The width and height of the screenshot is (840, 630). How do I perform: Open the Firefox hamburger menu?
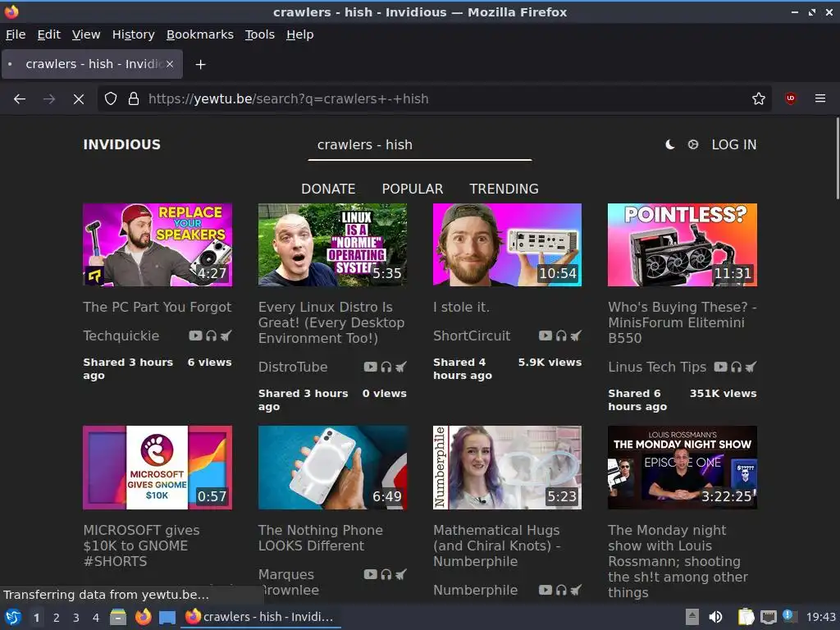click(x=819, y=98)
